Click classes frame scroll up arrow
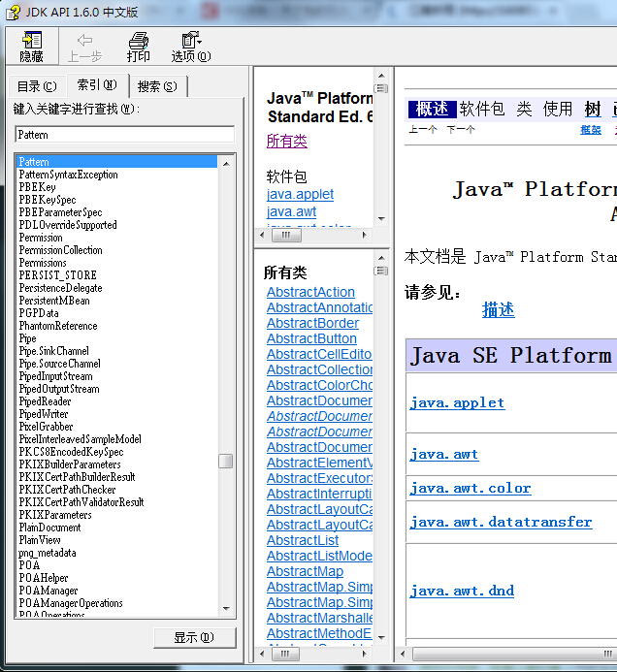This screenshot has width=617, height=672. coord(381,258)
